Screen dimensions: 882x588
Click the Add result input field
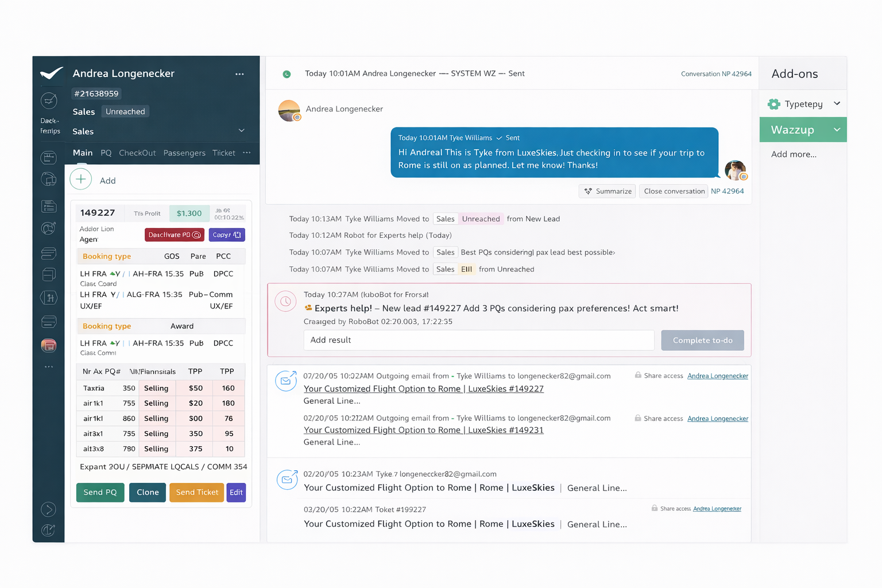tap(478, 340)
